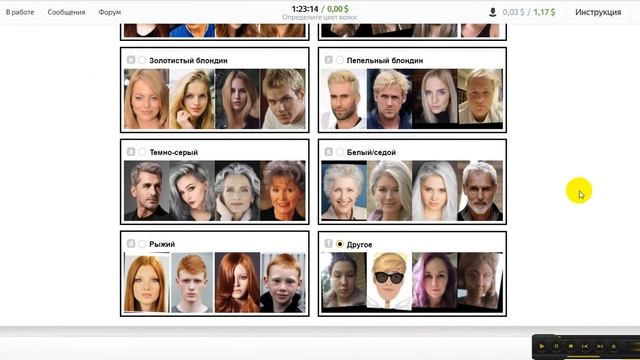Click the statue-like face thumbnail in Другое
The height and width of the screenshot is (360, 640).
pos(480,280)
